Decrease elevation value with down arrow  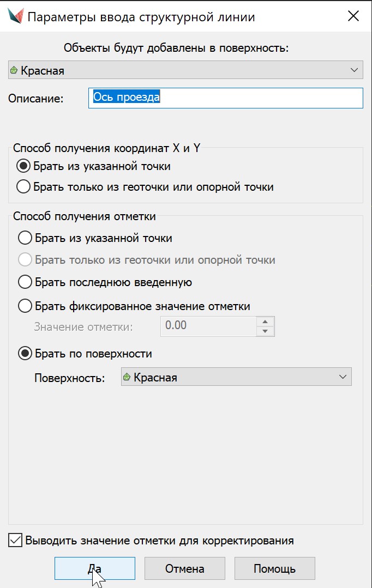coord(265,331)
